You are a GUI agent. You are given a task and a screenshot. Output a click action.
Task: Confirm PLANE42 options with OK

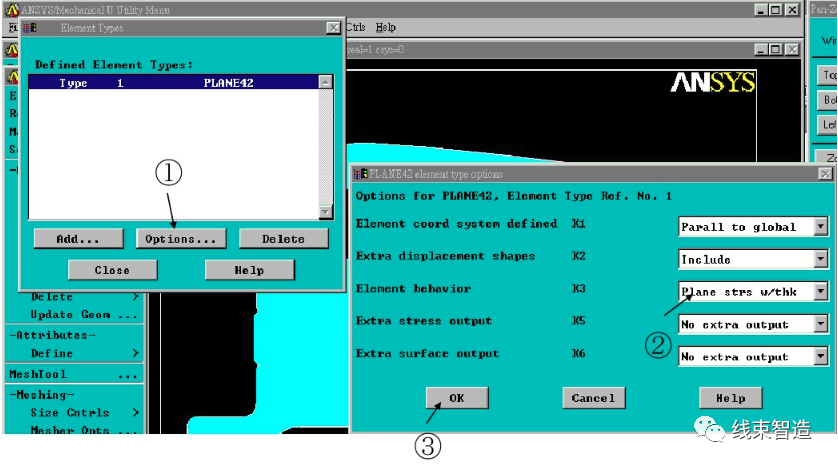(x=457, y=398)
